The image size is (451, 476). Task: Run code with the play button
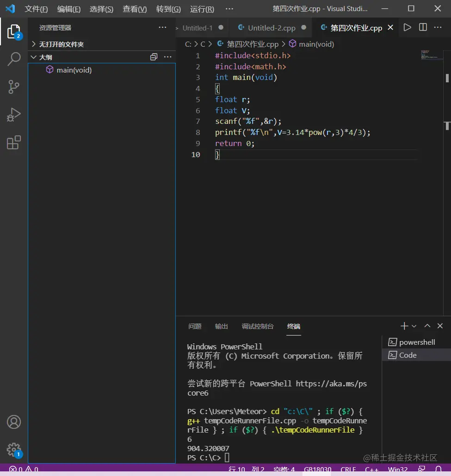click(407, 28)
